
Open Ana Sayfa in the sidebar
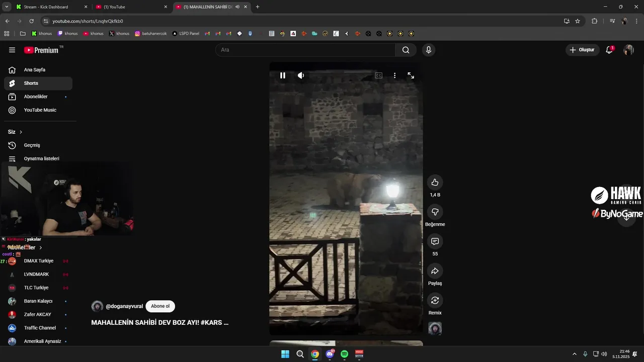click(x=38, y=70)
